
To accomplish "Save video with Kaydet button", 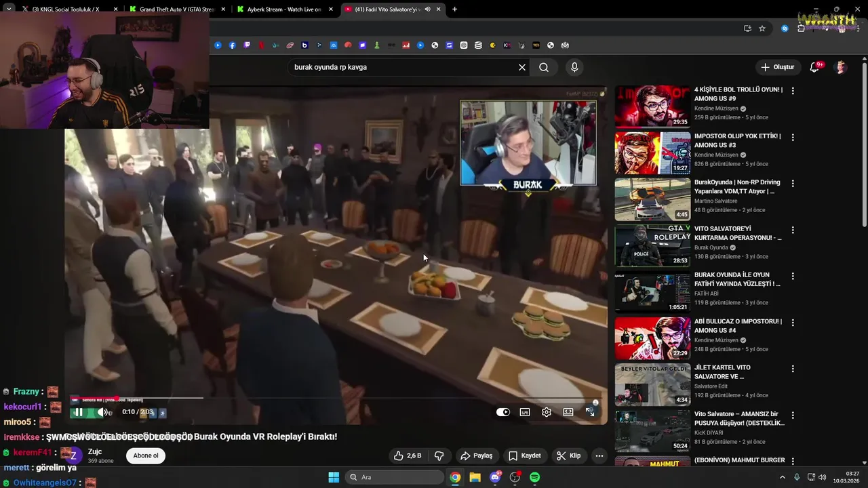I will click(525, 456).
